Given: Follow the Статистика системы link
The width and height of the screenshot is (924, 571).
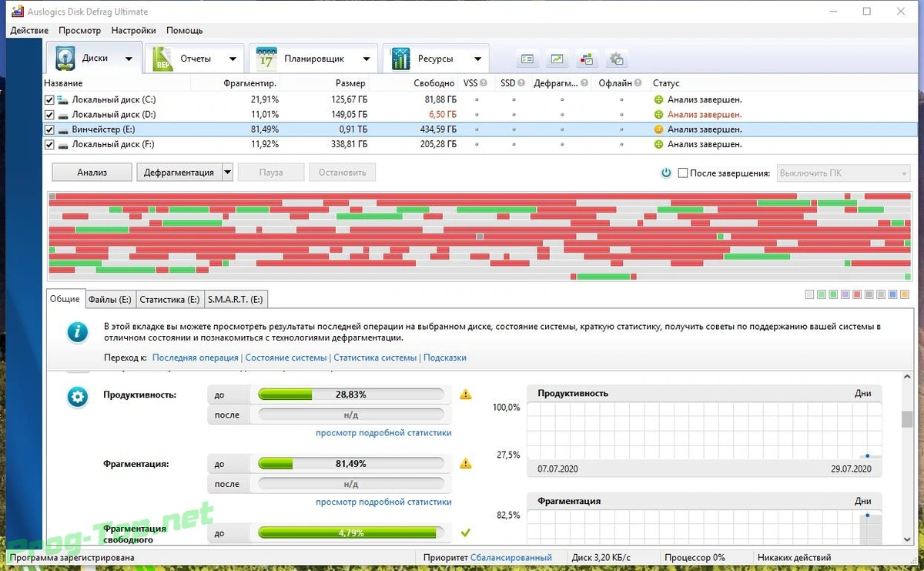Looking at the screenshot, I should pyautogui.click(x=375, y=358).
